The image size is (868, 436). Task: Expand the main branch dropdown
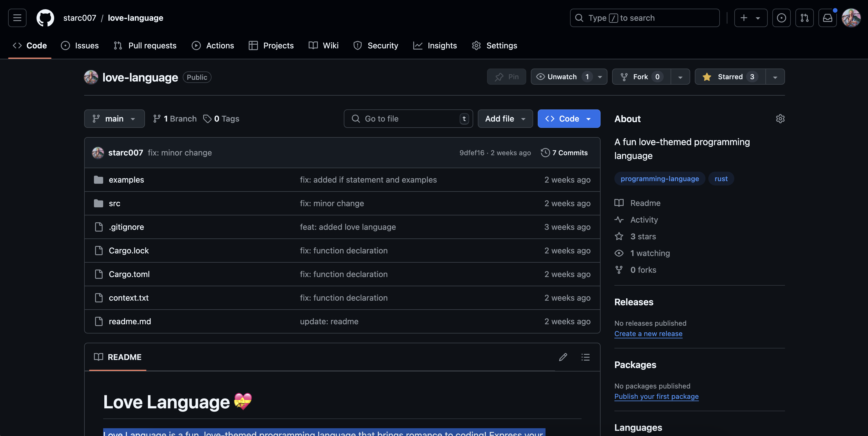point(114,119)
